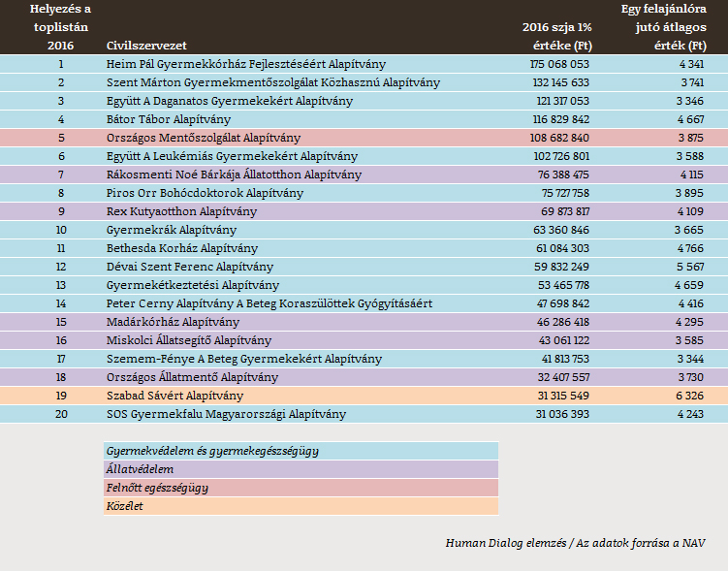Click Országos Mentőszolgálat Alapítvány name
The width and height of the screenshot is (728, 572).
pyautogui.click(x=203, y=138)
